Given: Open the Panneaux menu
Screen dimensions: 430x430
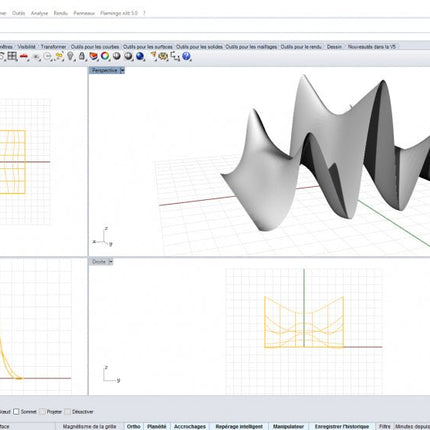Looking at the screenshot, I should [x=84, y=13].
